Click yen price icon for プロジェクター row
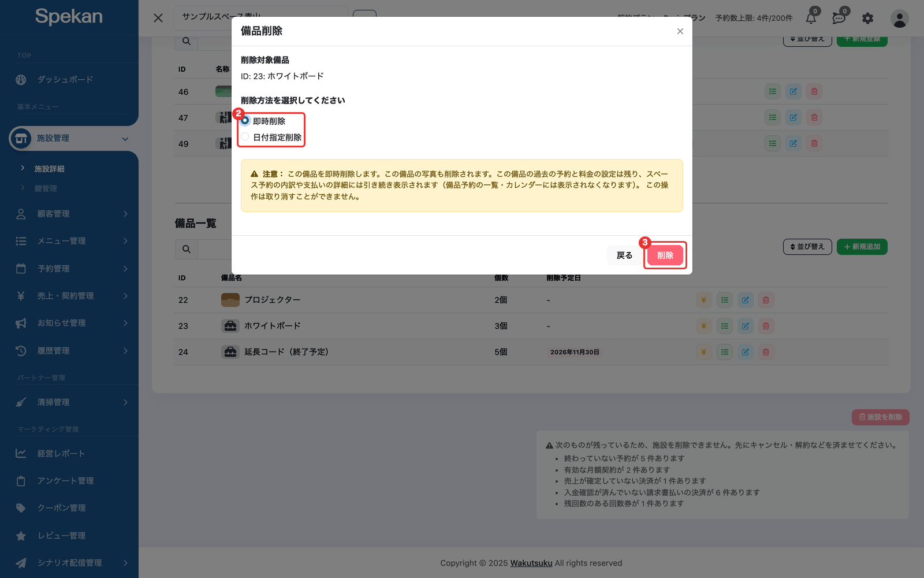The height and width of the screenshot is (578, 924). tap(703, 300)
